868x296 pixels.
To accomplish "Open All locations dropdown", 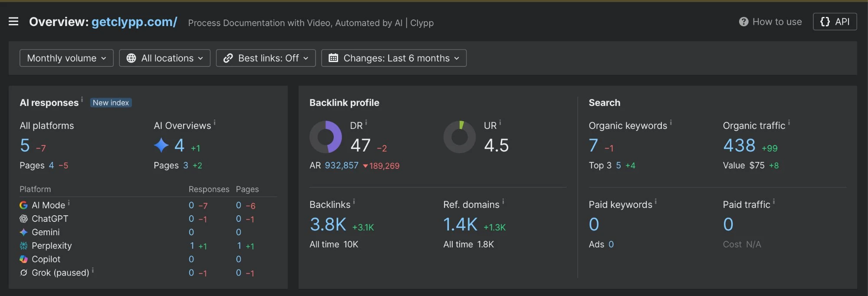I will coord(164,58).
